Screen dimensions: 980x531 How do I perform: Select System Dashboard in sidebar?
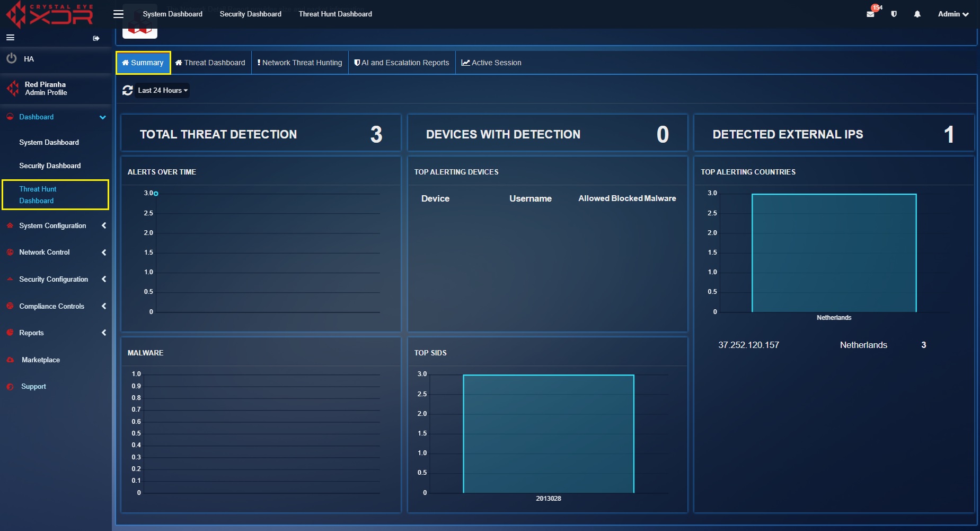49,142
